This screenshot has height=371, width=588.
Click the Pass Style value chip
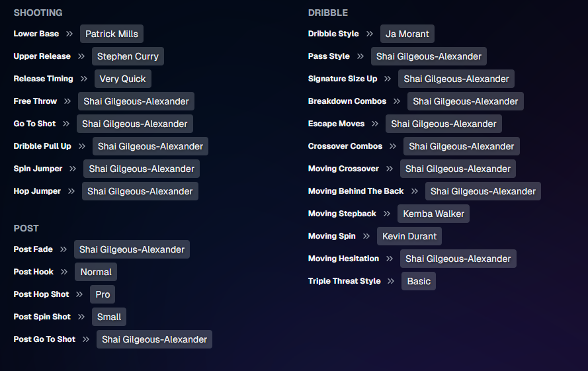click(429, 56)
